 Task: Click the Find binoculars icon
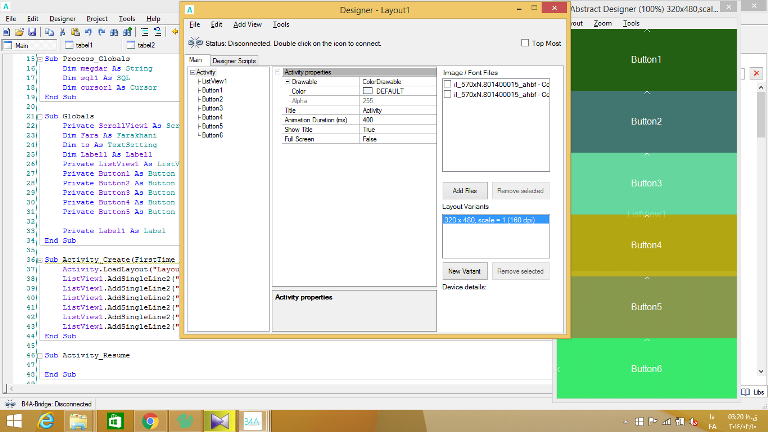pyautogui.click(x=114, y=32)
